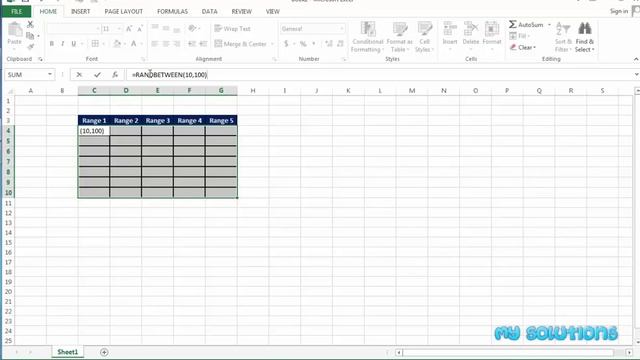Toggle Align Right

(177, 44)
